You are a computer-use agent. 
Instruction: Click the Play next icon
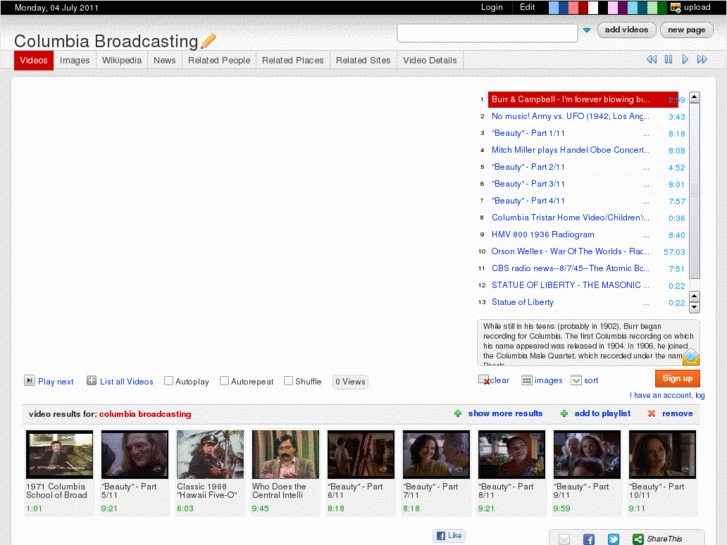(x=29, y=381)
